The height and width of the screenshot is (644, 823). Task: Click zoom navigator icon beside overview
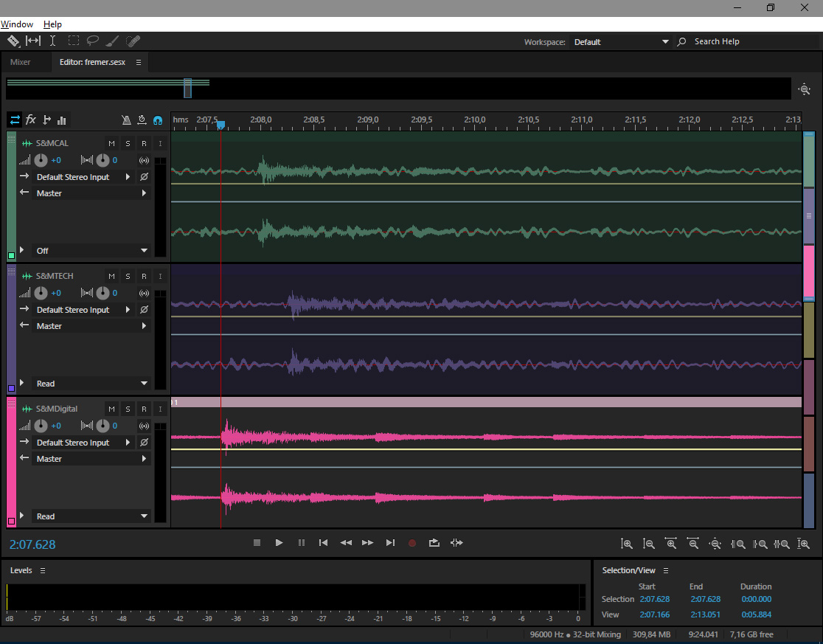(804, 89)
